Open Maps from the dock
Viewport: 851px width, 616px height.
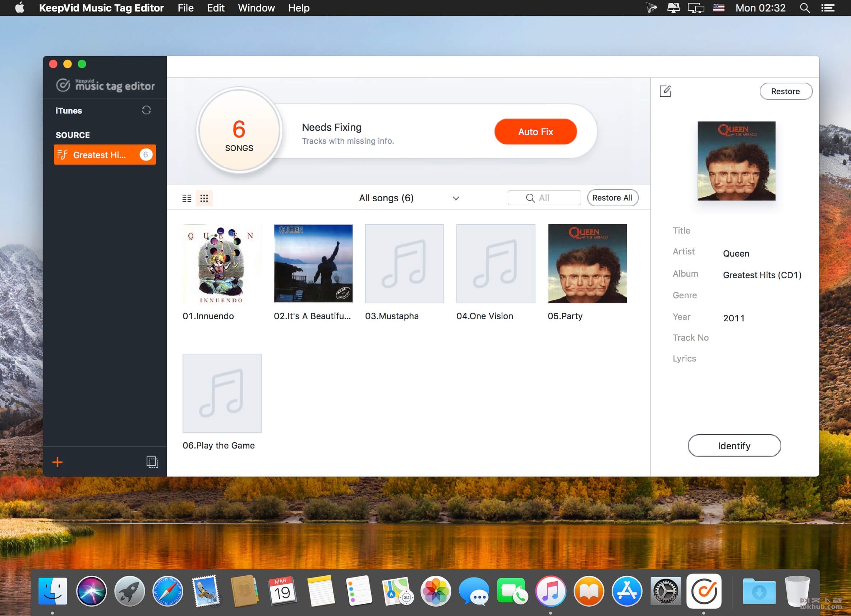pyautogui.click(x=397, y=591)
